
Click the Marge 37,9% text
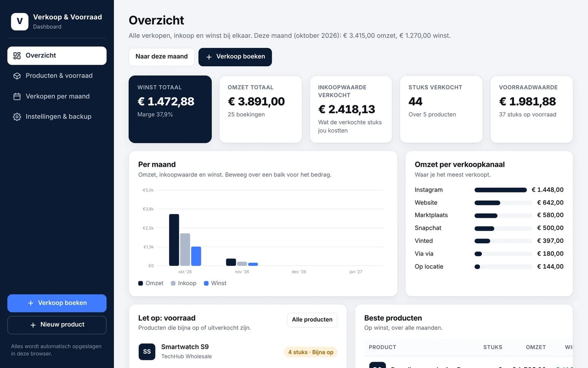[155, 115]
